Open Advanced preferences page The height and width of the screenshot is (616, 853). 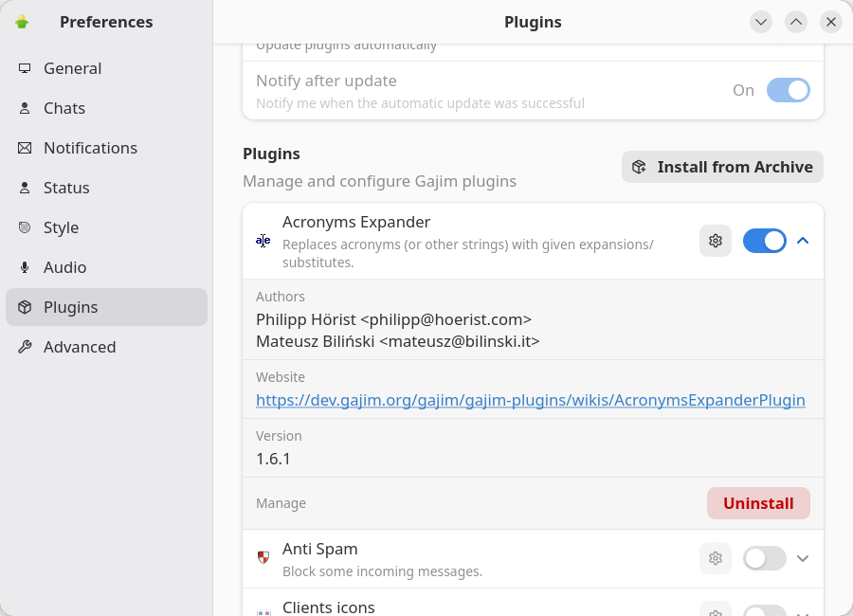(x=106, y=347)
